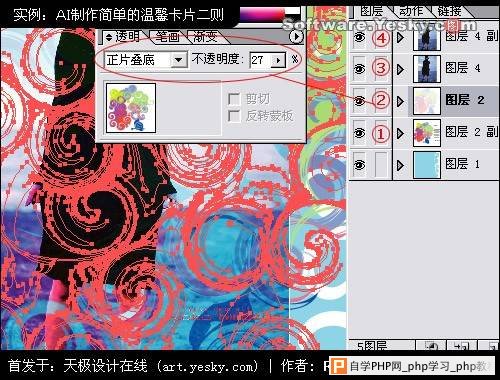Open the 正片叠底 blend mode dropdown
500x380 pixels.
179,60
